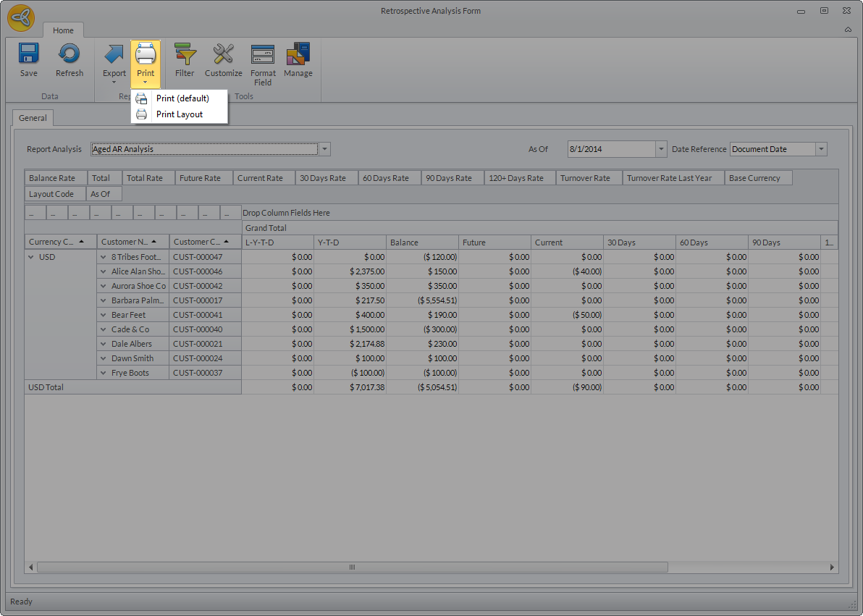Collapse the USD currency group
Image resolution: width=863 pixels, height=616 pixels.
31,257
